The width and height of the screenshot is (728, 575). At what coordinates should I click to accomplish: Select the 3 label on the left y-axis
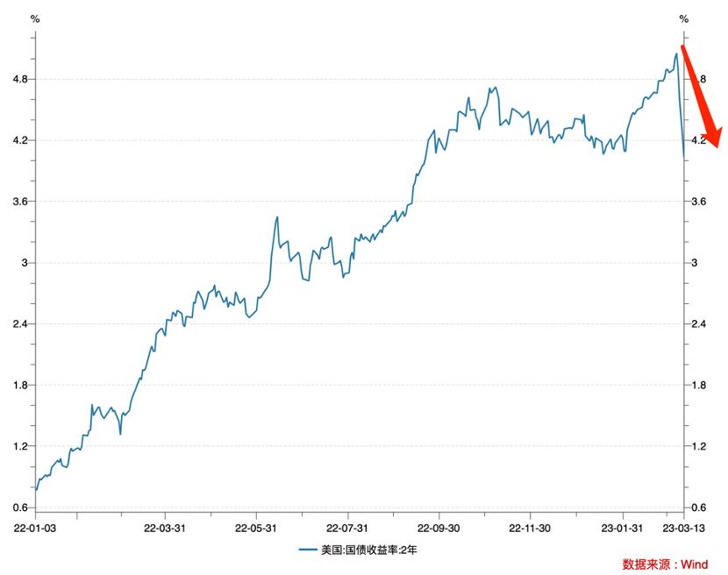[x=25, y=263]
